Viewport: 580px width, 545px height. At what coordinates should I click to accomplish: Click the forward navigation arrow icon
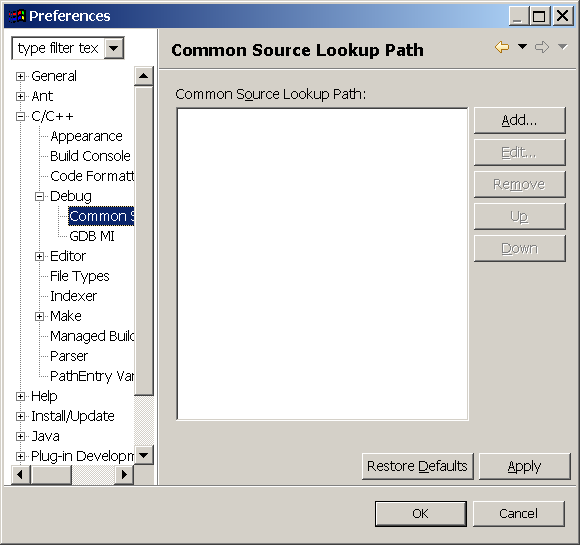coord(542,47)
